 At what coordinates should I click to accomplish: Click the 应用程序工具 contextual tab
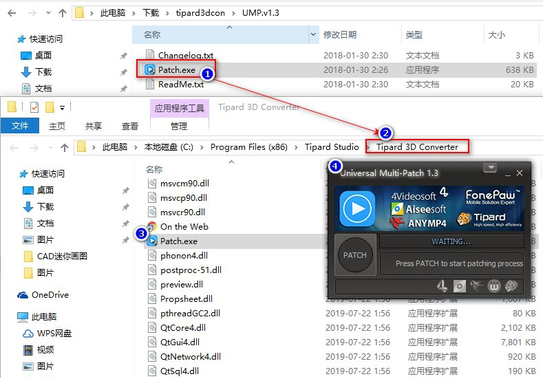(x=180, y=108)
